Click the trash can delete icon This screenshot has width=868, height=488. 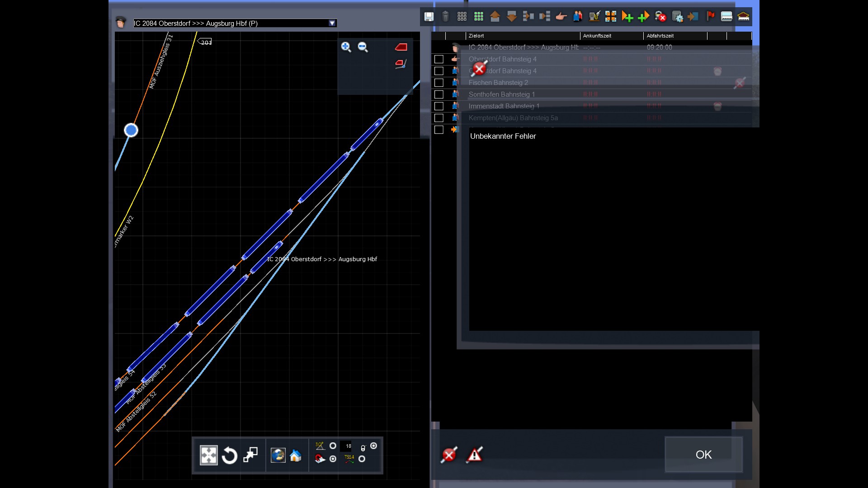click(x=445, y=17)
